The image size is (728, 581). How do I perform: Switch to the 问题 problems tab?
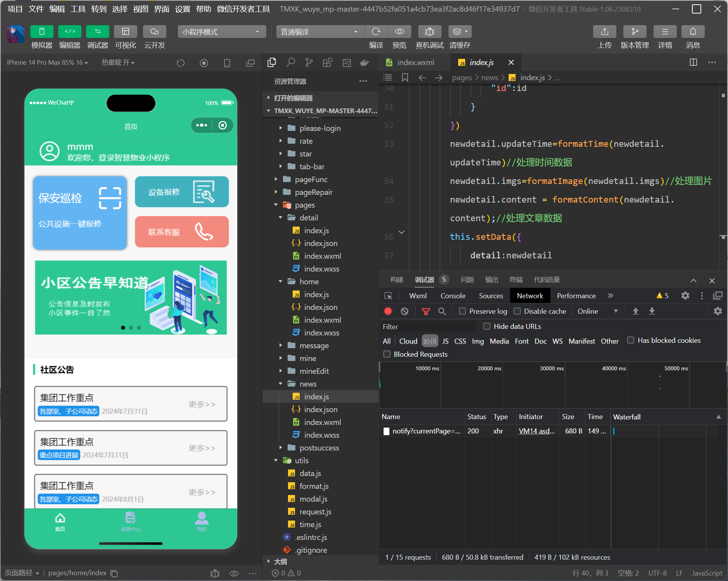tap(467, 280)
